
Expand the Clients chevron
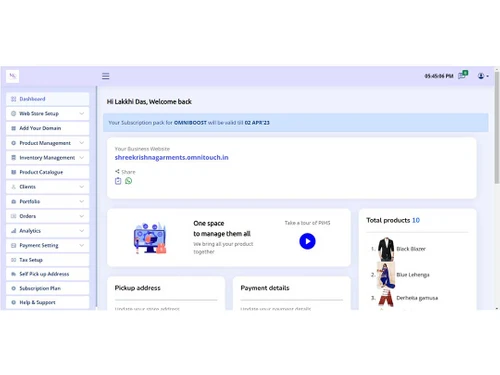tap(82, 187)
